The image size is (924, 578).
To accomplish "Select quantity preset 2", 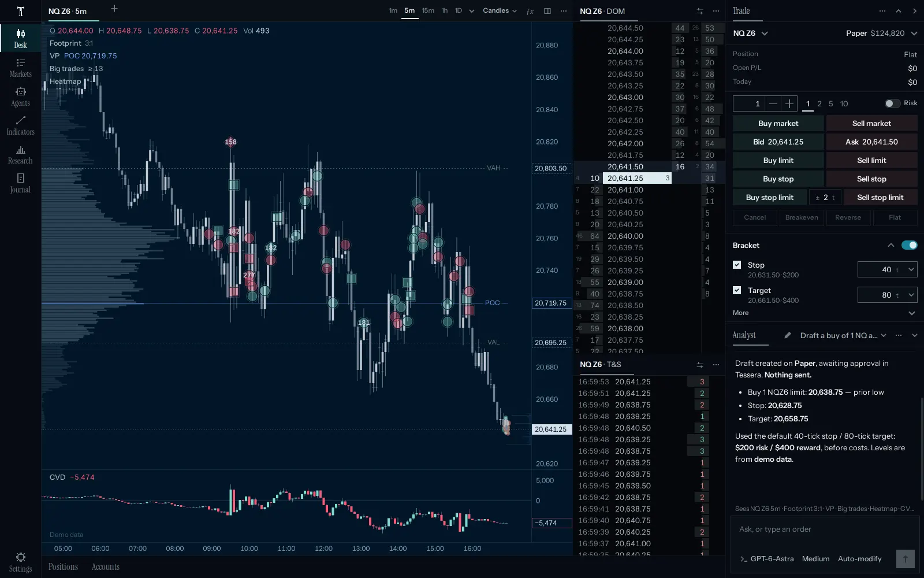I will (819, 103).
